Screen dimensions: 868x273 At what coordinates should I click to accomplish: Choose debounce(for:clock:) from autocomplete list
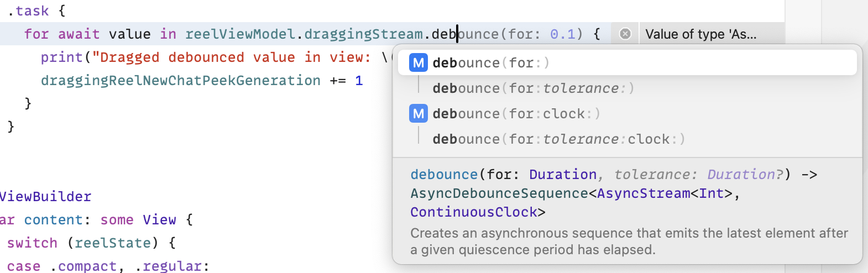pos(627,114)
